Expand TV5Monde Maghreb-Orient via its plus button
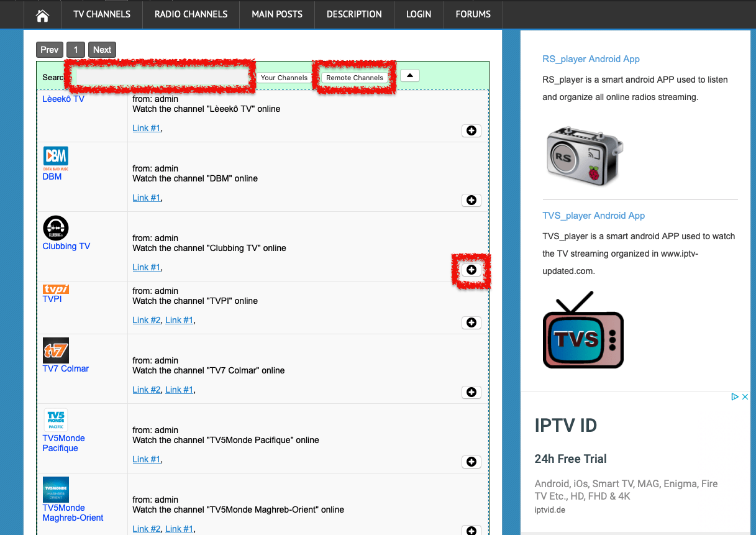756x535 pixels. click(x=471, y=530)
